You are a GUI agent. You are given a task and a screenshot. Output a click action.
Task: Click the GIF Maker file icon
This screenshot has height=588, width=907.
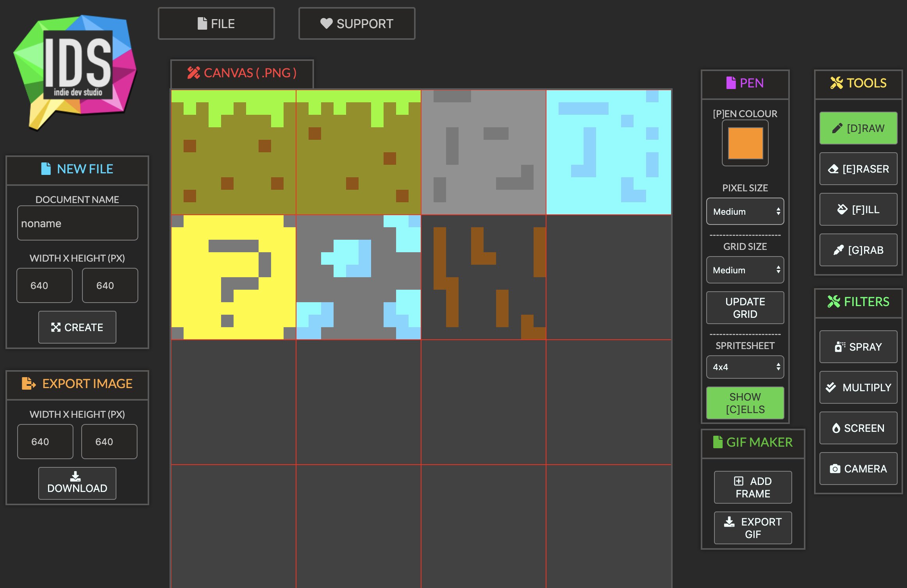(x=718, y=442)
